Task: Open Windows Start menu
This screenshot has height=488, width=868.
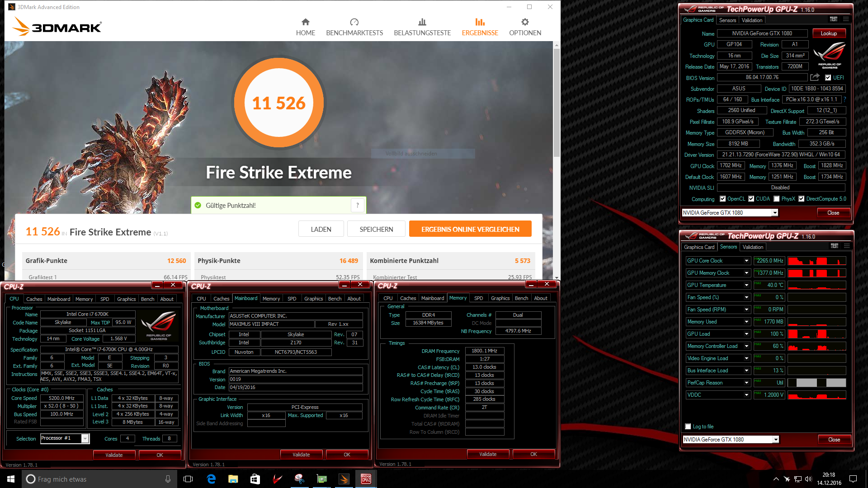Action: pyautogui.click(x=11, y=479)
